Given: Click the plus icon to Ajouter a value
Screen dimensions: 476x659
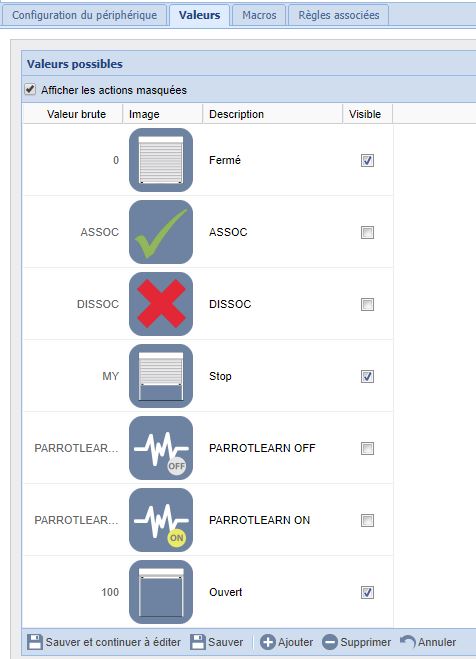Looking at the screenshot, I should click(267, 642).
